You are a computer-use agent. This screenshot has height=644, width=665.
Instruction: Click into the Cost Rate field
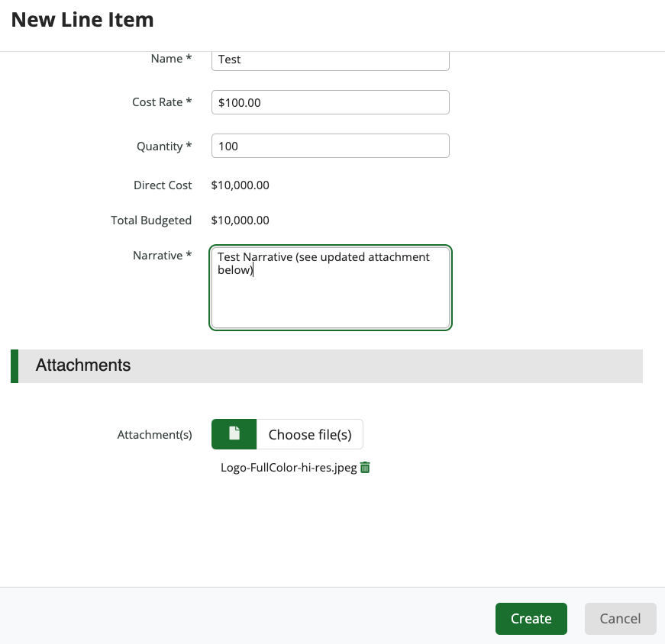coord(330,102)
